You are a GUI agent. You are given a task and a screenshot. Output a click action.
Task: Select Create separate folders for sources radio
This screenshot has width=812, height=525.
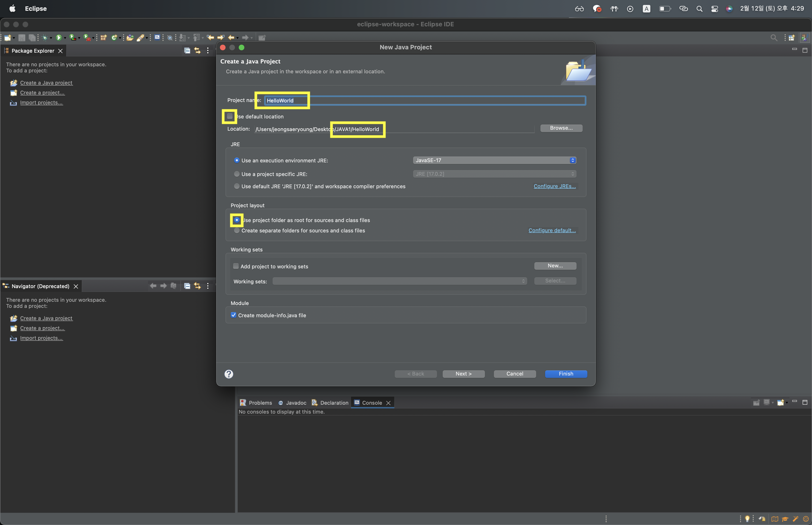[x=237, y=231]
